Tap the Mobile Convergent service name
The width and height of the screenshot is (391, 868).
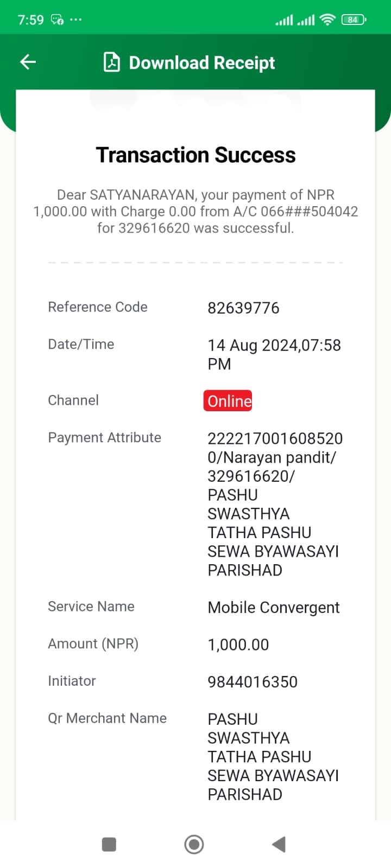274,608
